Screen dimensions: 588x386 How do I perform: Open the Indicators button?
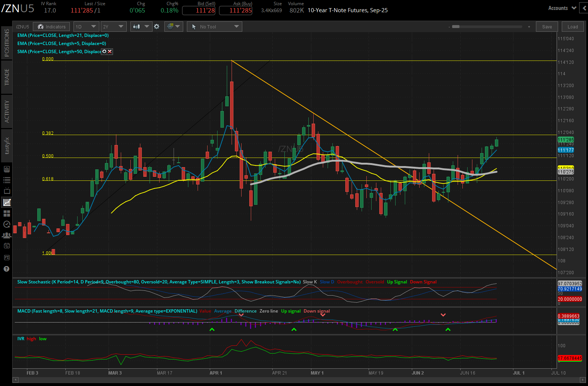point(52,27)
